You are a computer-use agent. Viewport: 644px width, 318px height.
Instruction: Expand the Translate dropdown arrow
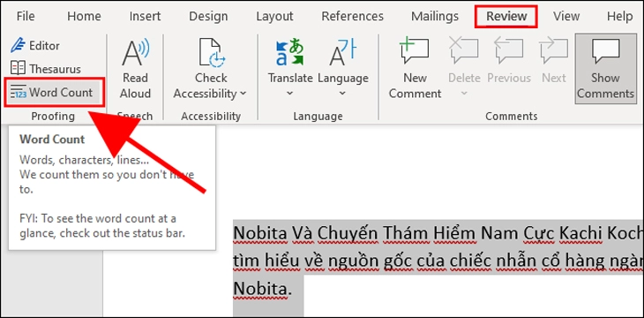click(290, 94)
